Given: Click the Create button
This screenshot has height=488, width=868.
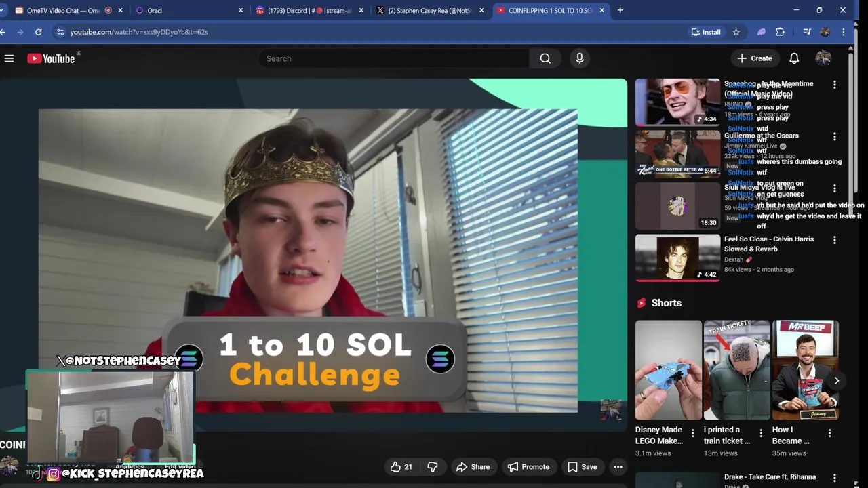Looking at the screenshot, I should (754, 58).
